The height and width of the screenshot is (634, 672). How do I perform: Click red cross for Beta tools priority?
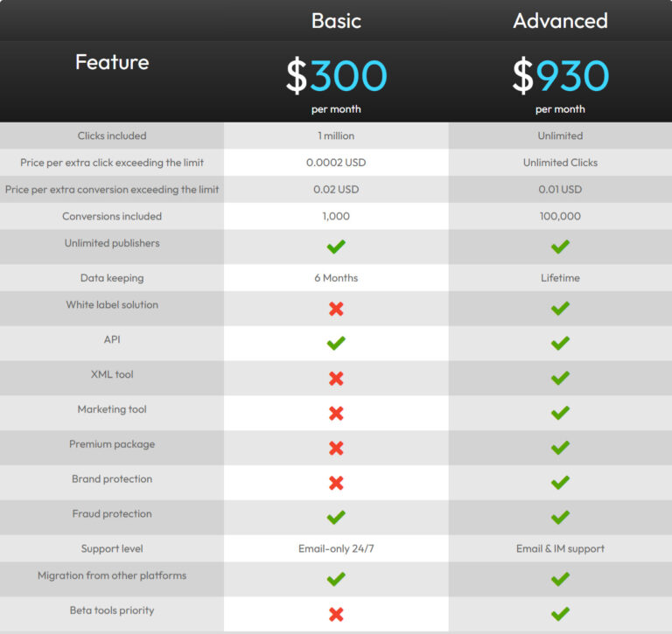(x=336, y=614)
